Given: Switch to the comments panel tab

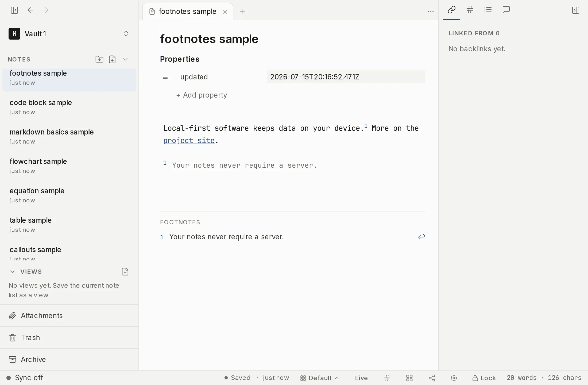Looking at the screenshot, I should point(506,10).
